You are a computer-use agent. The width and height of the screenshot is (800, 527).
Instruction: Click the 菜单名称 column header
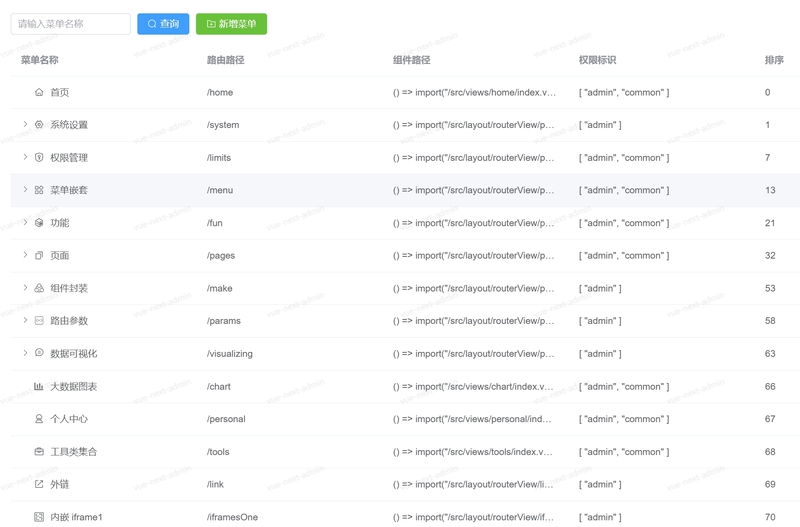pos(39,60)
